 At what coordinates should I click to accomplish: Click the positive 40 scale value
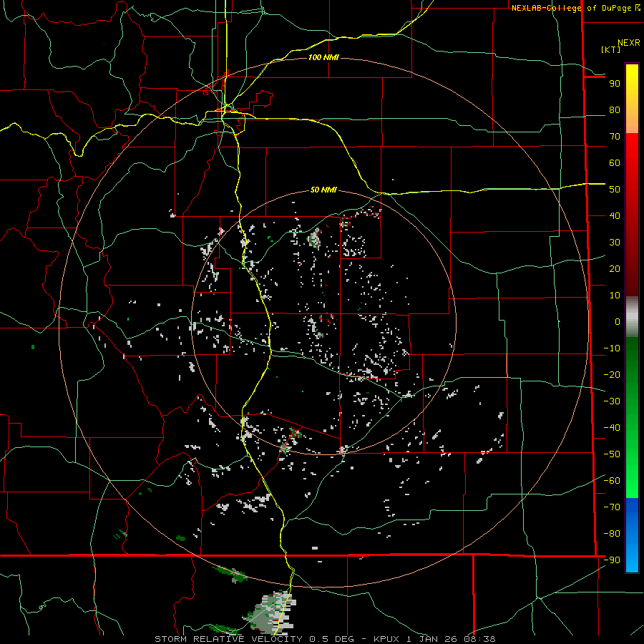click(x=615, y=216)
